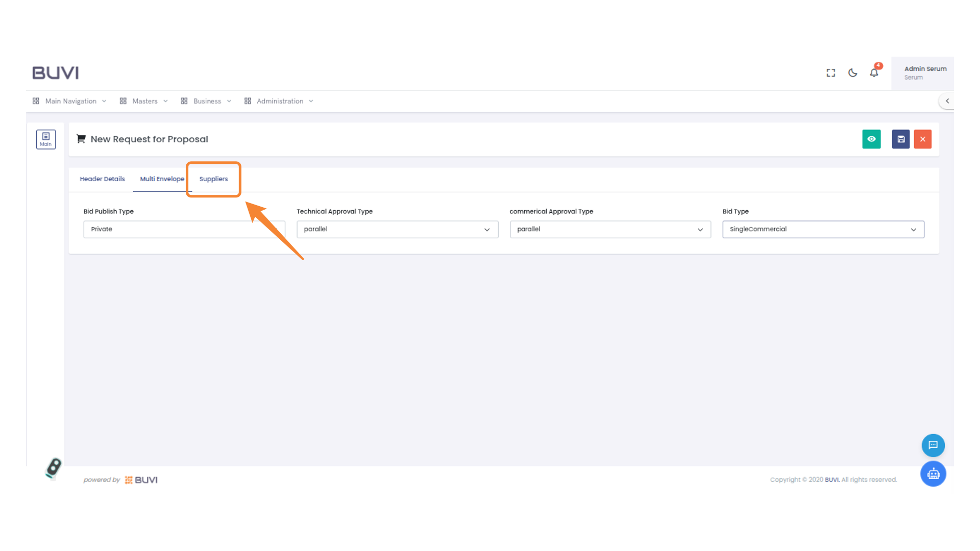Open the chat message bubble
This screenshot has width=980, height=551.
point(933,445)
